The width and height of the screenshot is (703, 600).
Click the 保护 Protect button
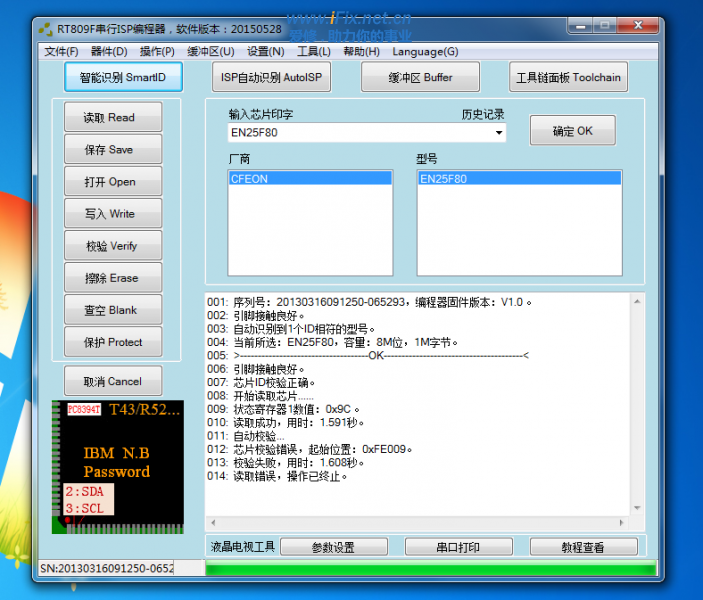tap(113, 342)
